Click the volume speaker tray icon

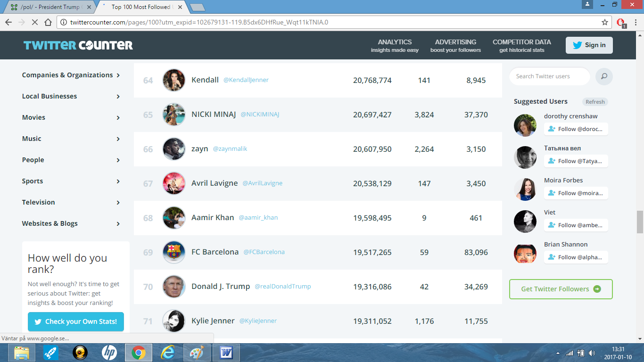click(592, 353)
